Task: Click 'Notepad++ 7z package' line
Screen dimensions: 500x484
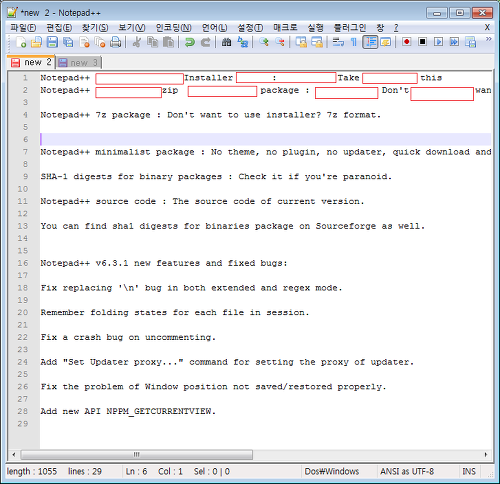Action: coord(210,115)
